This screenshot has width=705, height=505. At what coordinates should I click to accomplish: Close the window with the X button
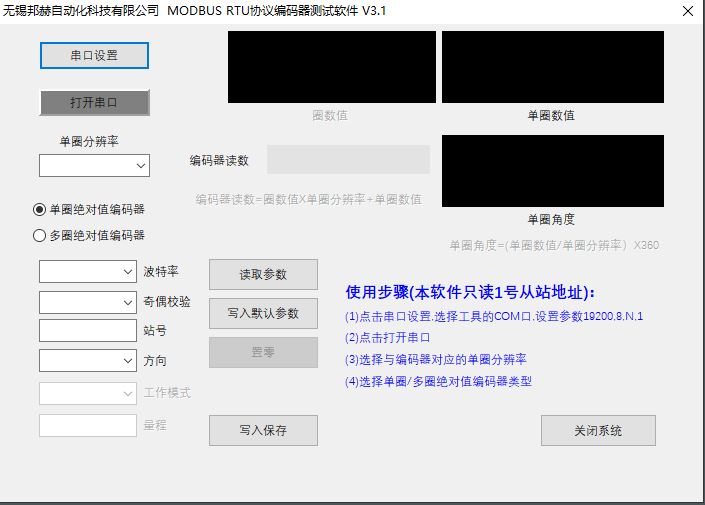pos(688,11)
